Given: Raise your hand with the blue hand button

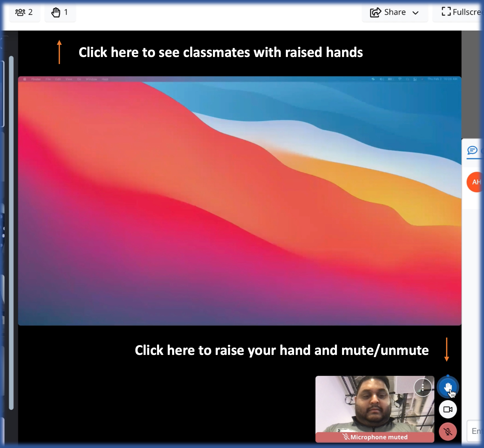Looking at the screenshot, I should 448,387.
